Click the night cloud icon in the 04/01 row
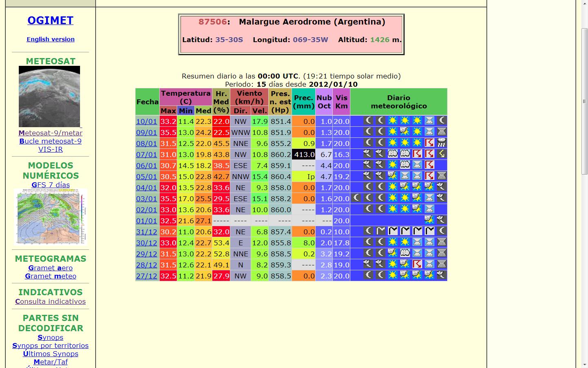The height and width of the screenshot is (368, 588). pos(441,187)
